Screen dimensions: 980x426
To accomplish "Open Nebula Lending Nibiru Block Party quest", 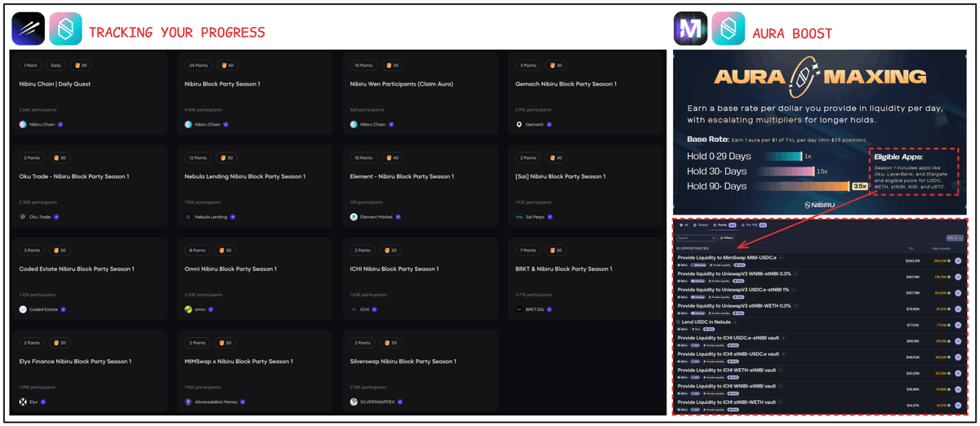I will 254,186.
